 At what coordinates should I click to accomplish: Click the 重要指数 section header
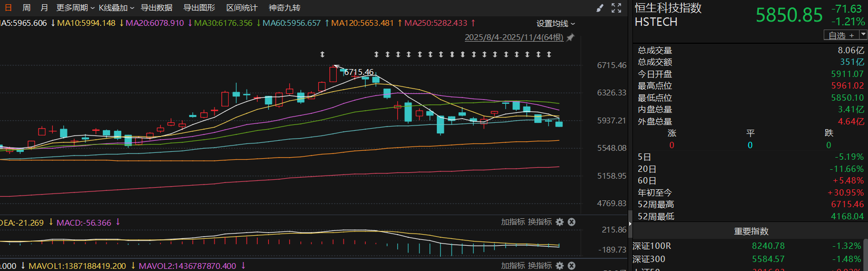pos(751,231)
